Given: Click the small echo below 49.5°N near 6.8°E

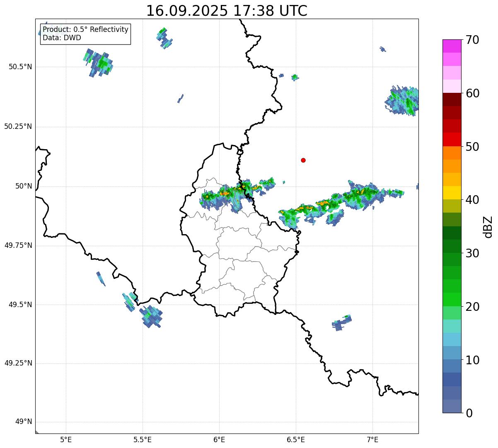Looking at the screenshot, I should tap(342, 322).
